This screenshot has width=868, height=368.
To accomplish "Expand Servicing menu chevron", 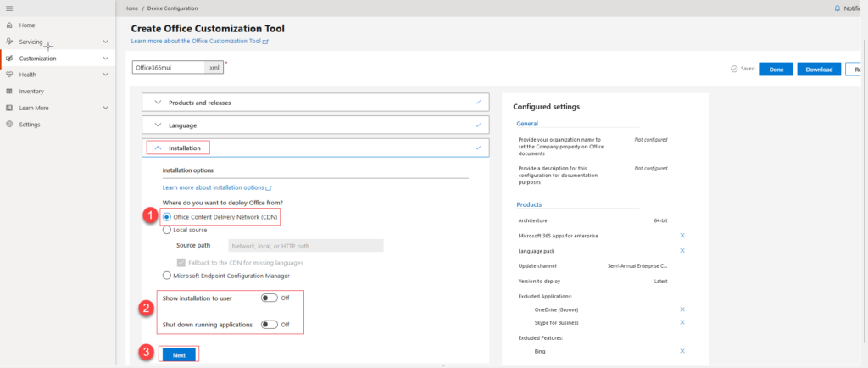I will tap(106, 42).
